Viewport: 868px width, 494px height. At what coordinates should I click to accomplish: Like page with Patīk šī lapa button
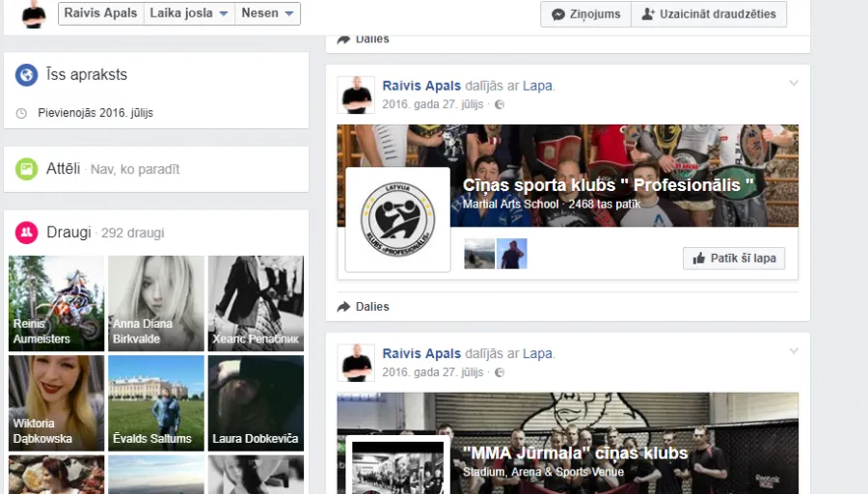pyautogui.click(x=734, y=258)
